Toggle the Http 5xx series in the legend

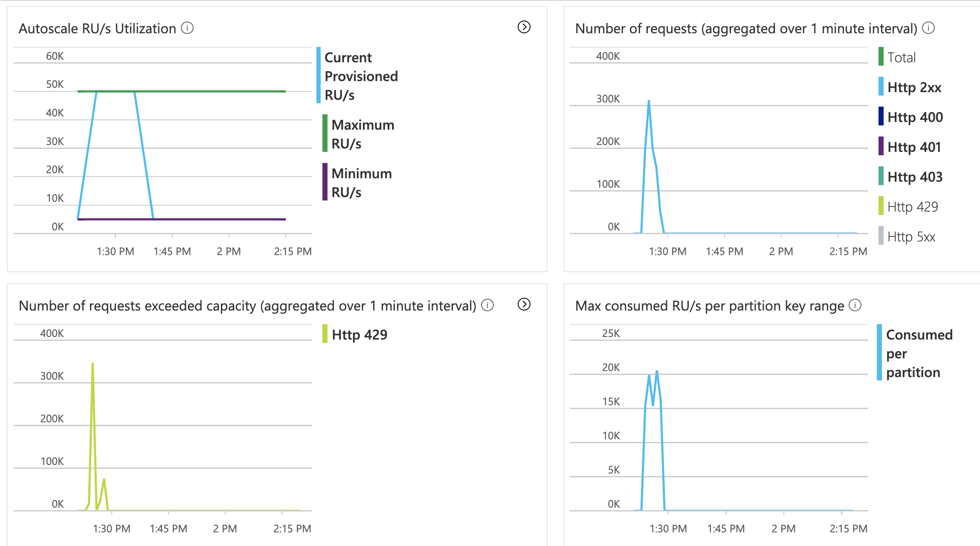point(913,236)
